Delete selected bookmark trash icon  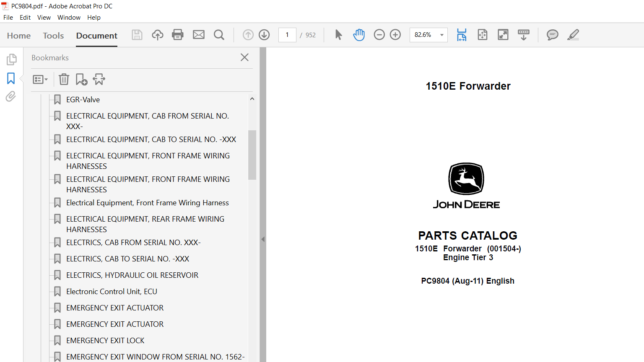[x=64, y=79]
